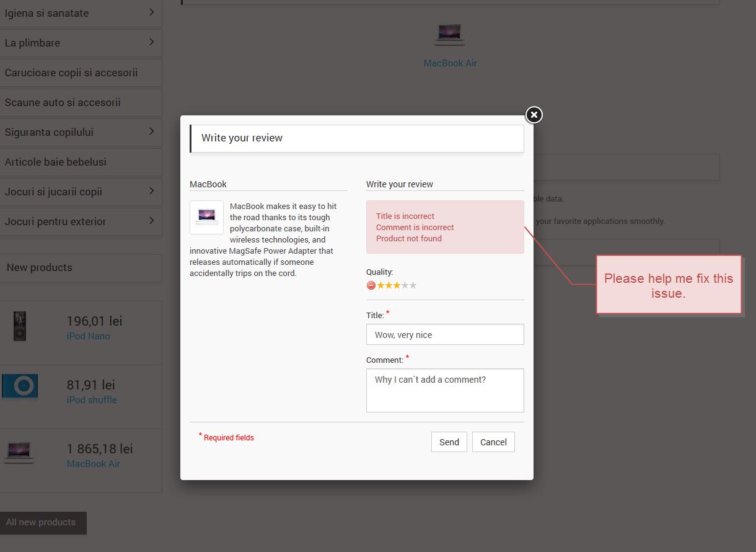The image size is (756, 552).
Task: Open Igiena si sanatate category
Action: click(46, 13)
